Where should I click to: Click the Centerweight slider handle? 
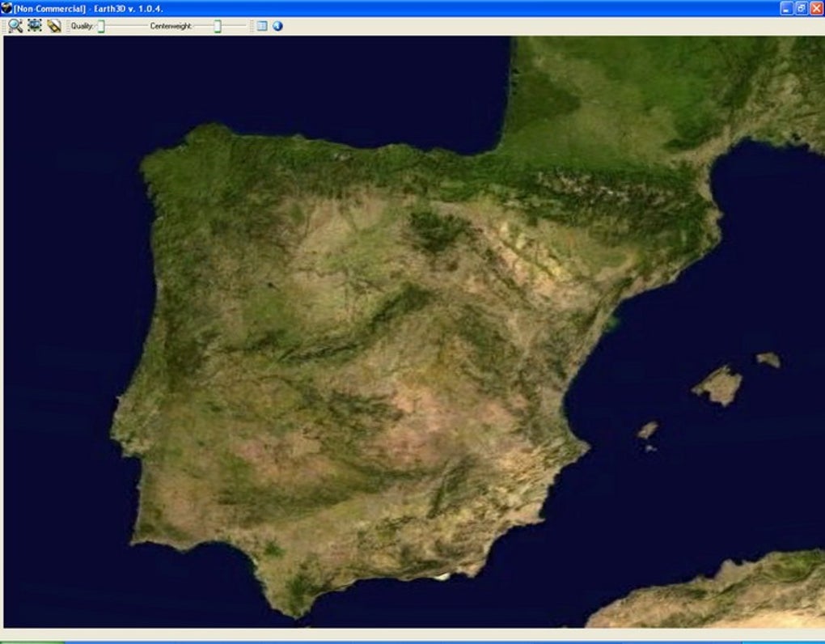pos(218,27)
